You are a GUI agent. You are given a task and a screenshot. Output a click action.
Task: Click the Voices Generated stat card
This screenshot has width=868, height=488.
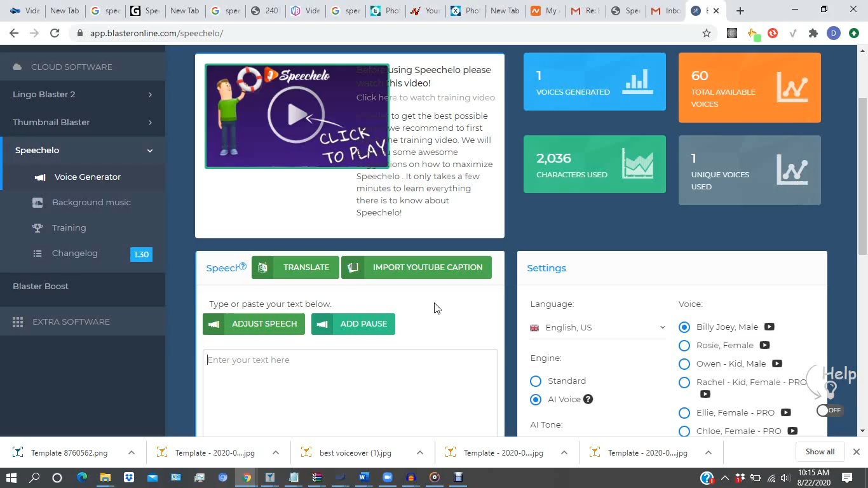click(x=595, y=81)
